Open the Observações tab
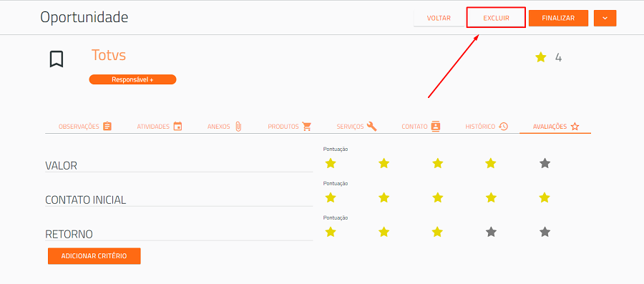This screenshot has height=284, width=644. [85, 127]
